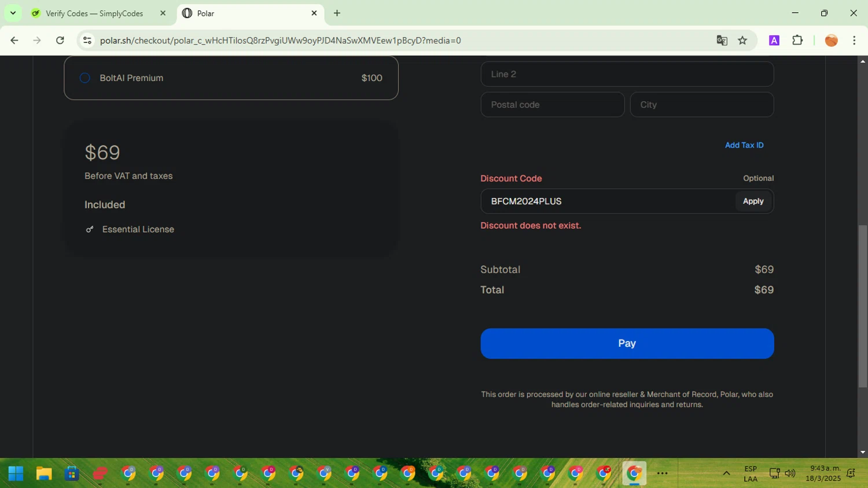
Task: Open Chrome's three-dot menu
Action: (854, 41)
